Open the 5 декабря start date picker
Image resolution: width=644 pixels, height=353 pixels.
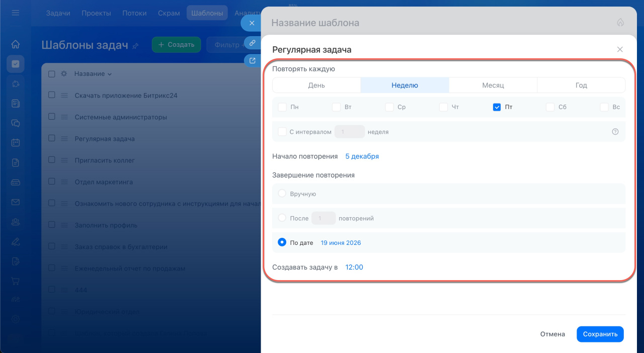pyautogui.click(x=362, y=156)
